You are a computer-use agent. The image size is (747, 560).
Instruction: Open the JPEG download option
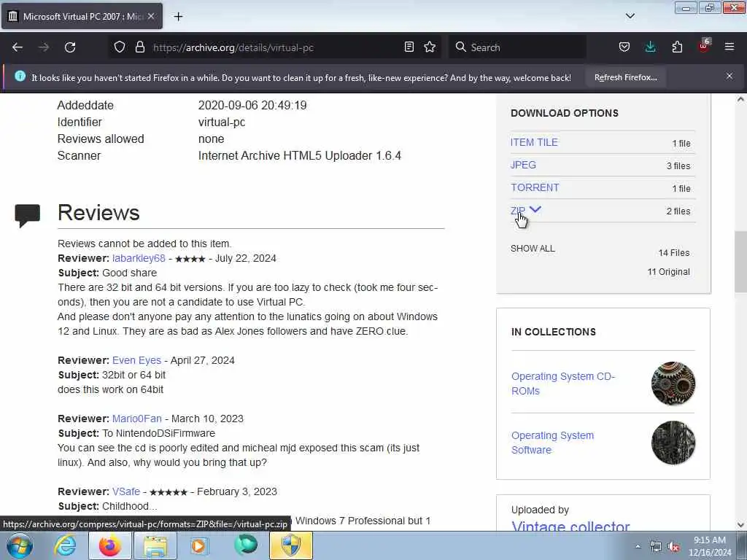click(x=523, y=165)
